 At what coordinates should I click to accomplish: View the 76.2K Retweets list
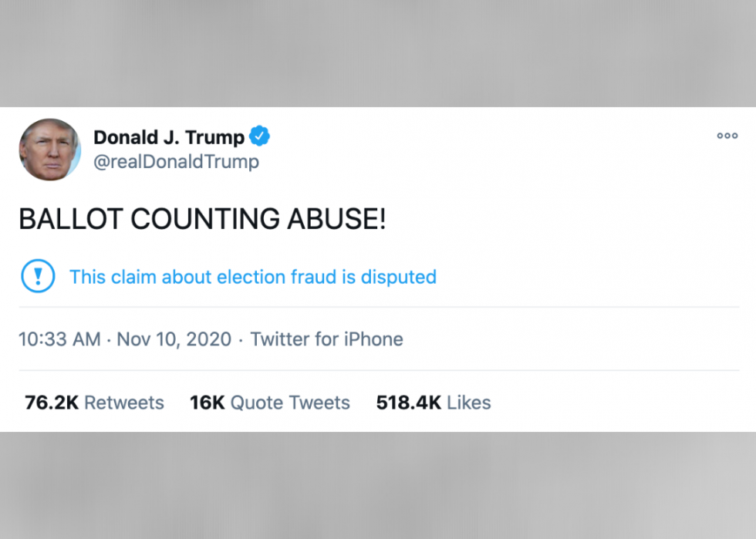tap(94, 403)
